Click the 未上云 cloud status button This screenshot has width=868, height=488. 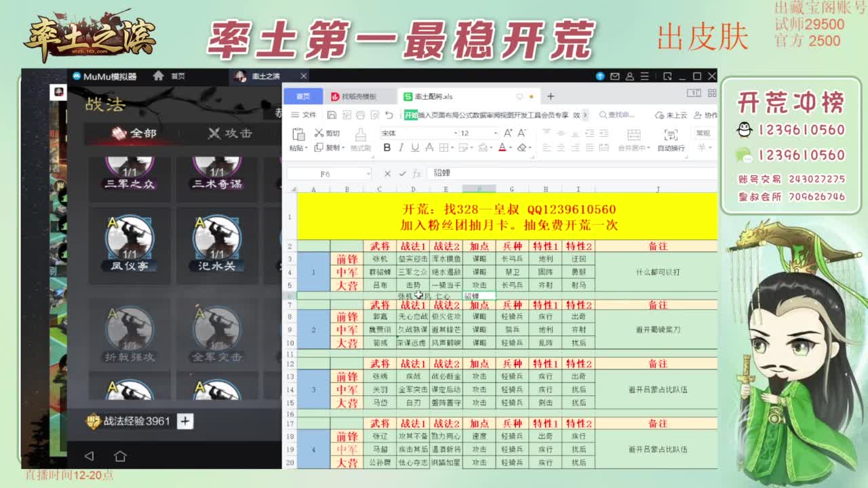tap(671, 115)
